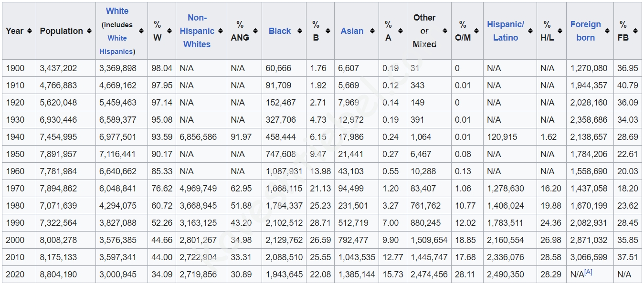Sort by Other or Mixed column arrows

pos(444,31)
